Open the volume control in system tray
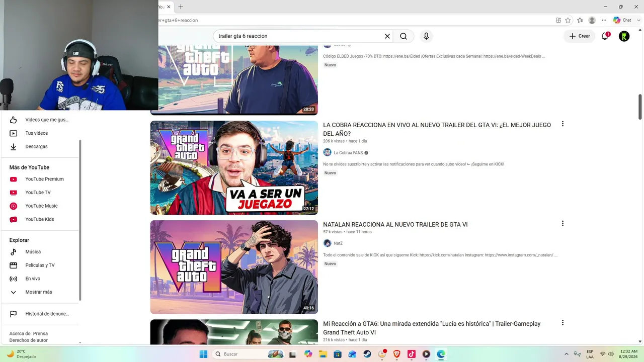This screenshot has height=362, width=644. [611, 354]
